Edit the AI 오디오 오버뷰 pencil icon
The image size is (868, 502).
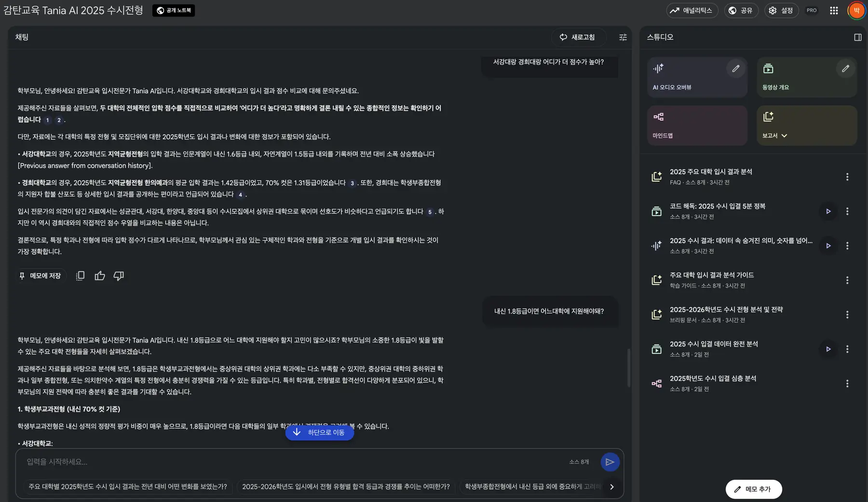[735, 69]
